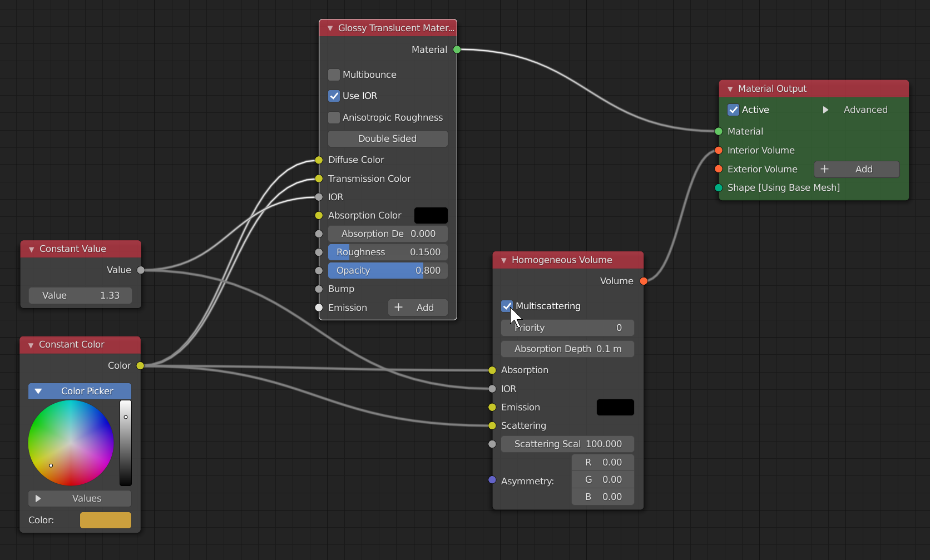Image resolution: width=930 pixels, height=560 pixels.
Task: Click the Constant Color output socket
Action: [140, 365]
